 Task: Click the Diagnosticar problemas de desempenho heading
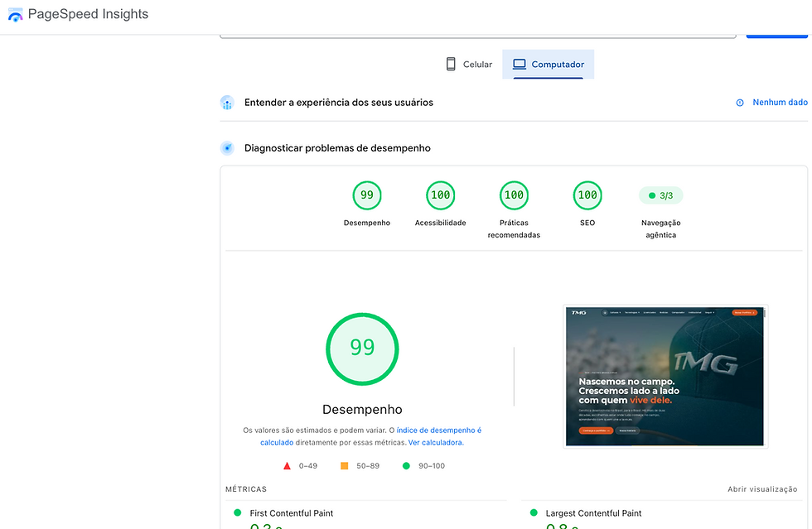coord(338,148)
